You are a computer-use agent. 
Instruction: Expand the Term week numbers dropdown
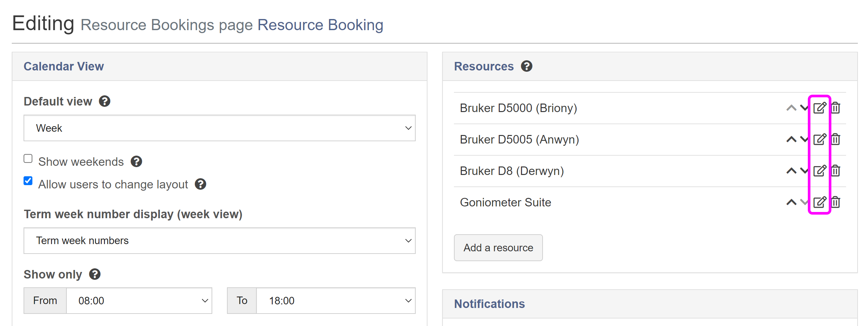219,240
